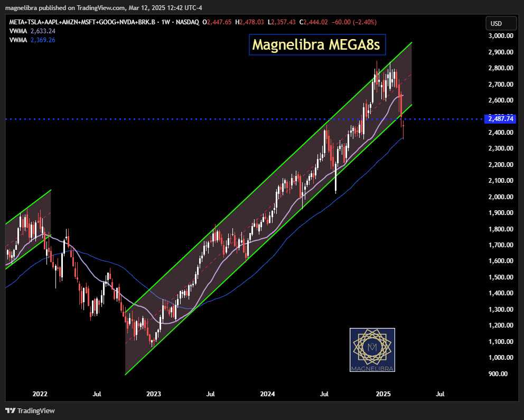524x420 pixels.
Task: Click the close value C2,444.02
Action: (313, 22)
